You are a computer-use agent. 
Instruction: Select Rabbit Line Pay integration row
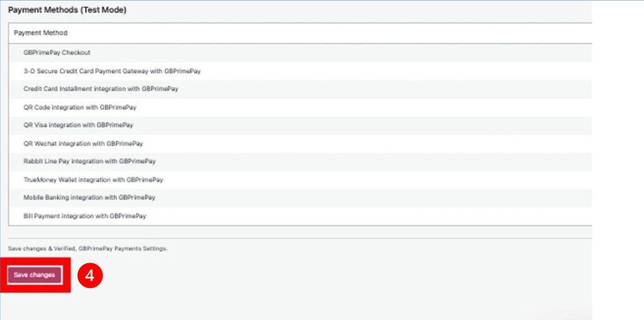tap(300, 161)
